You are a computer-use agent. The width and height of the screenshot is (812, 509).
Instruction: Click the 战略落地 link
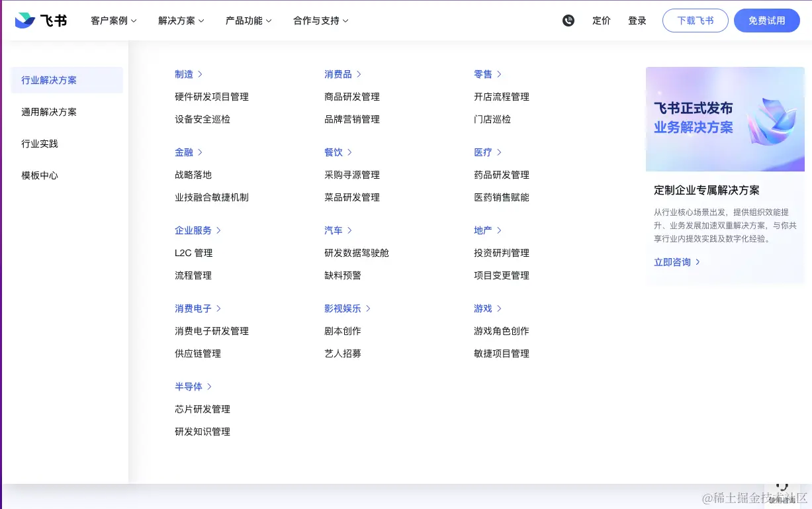(193, 175)
